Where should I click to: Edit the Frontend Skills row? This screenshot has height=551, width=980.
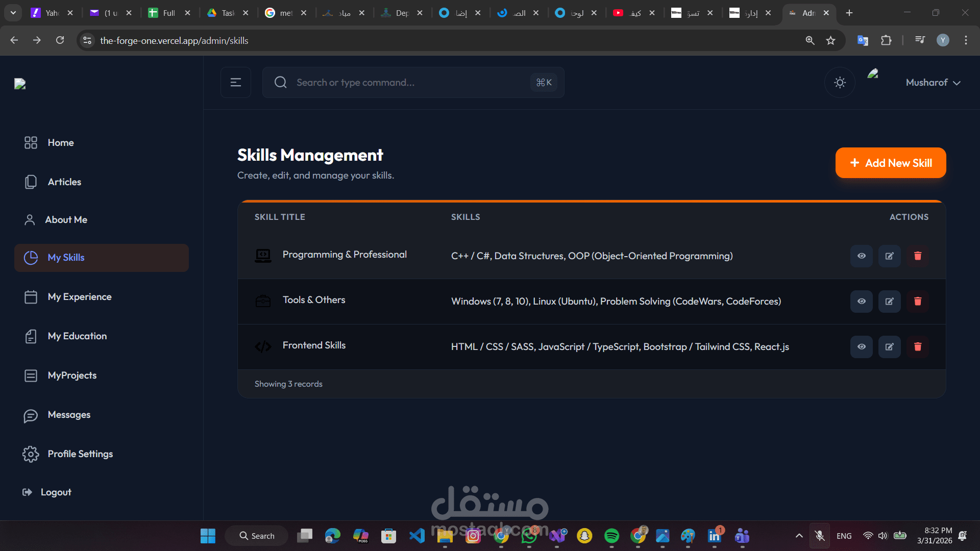(889, 347)
